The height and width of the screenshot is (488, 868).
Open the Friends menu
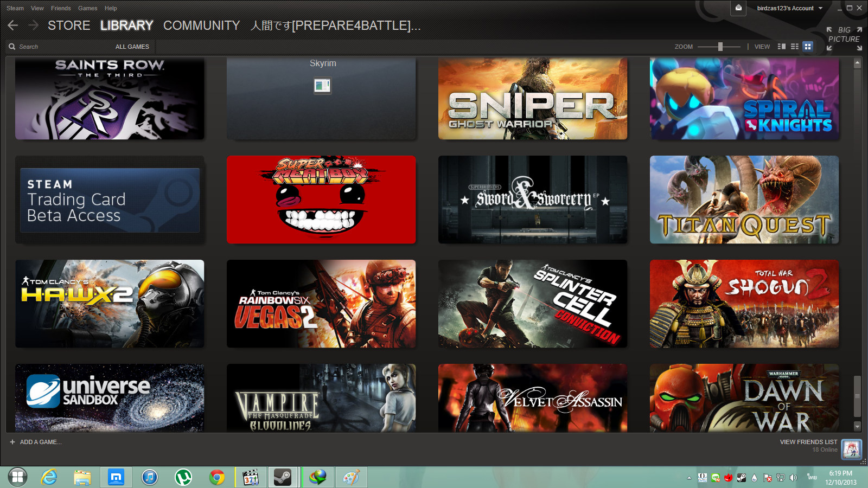pyautogui.click(x=61, y=8)
